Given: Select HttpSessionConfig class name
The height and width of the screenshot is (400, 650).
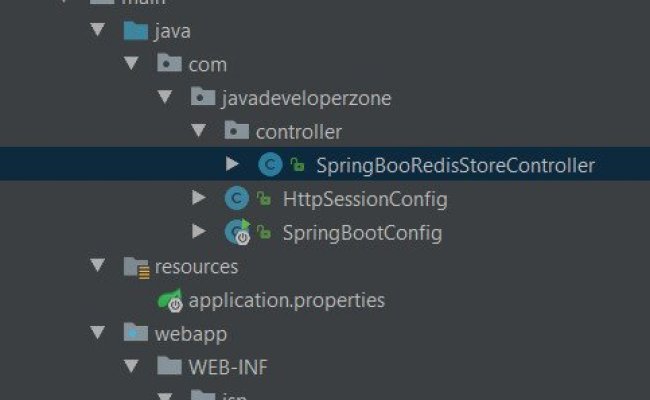Looking at the screenshot, I should (x=365, y=199).
